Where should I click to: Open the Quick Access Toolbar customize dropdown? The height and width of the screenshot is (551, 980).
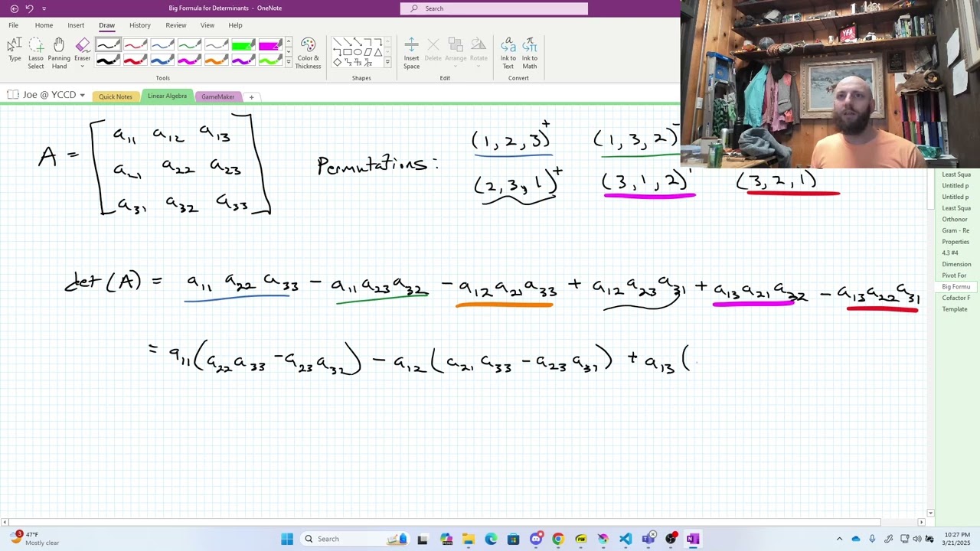coord(44,8)
